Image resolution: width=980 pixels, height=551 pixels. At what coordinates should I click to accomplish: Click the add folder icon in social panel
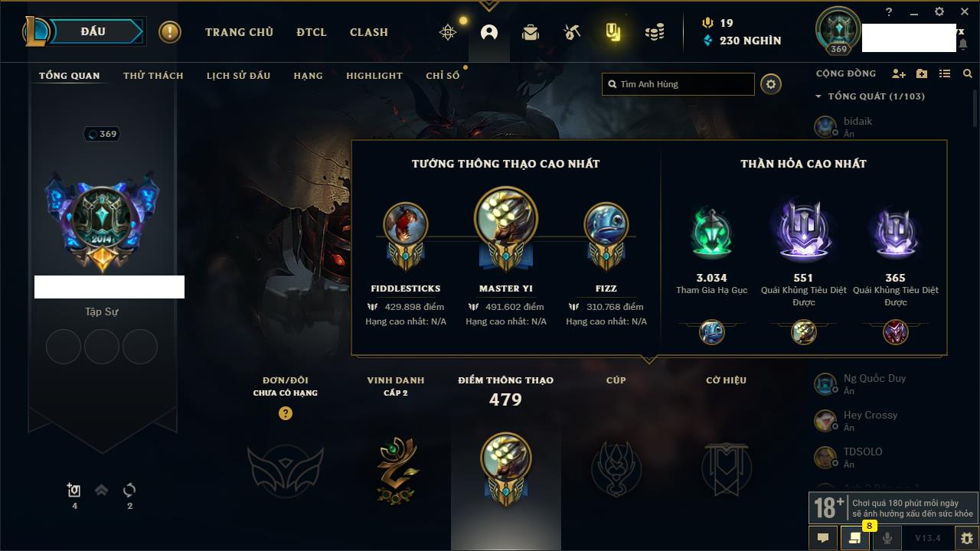point(922,73)
